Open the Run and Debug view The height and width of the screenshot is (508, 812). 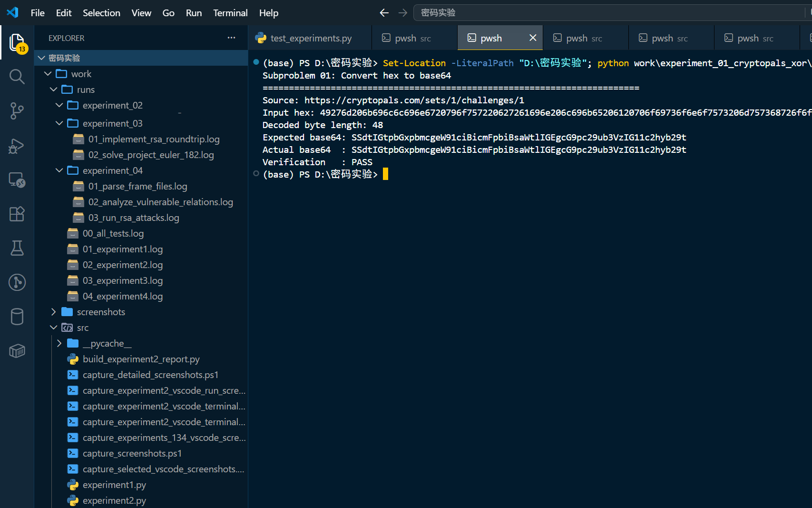tap(17, 145)
